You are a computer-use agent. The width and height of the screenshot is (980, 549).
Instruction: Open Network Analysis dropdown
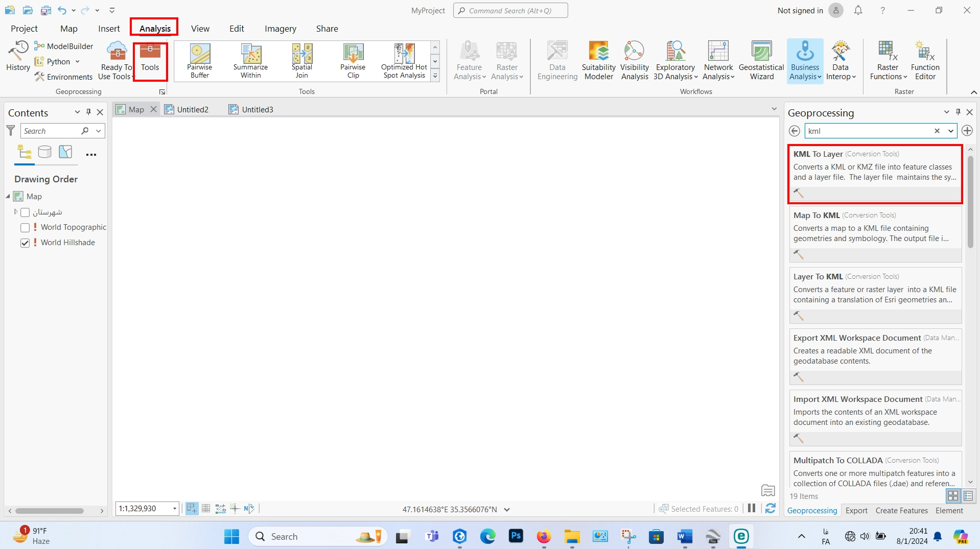pos(718,60)
